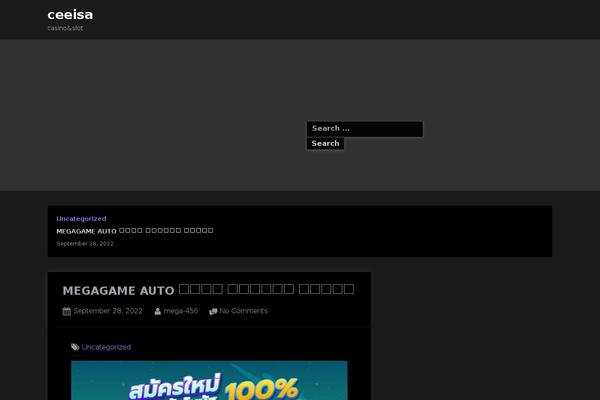Viewport: 600px width, 400px height.
Task: Focus the Search text field
Action: click(365, 129)
